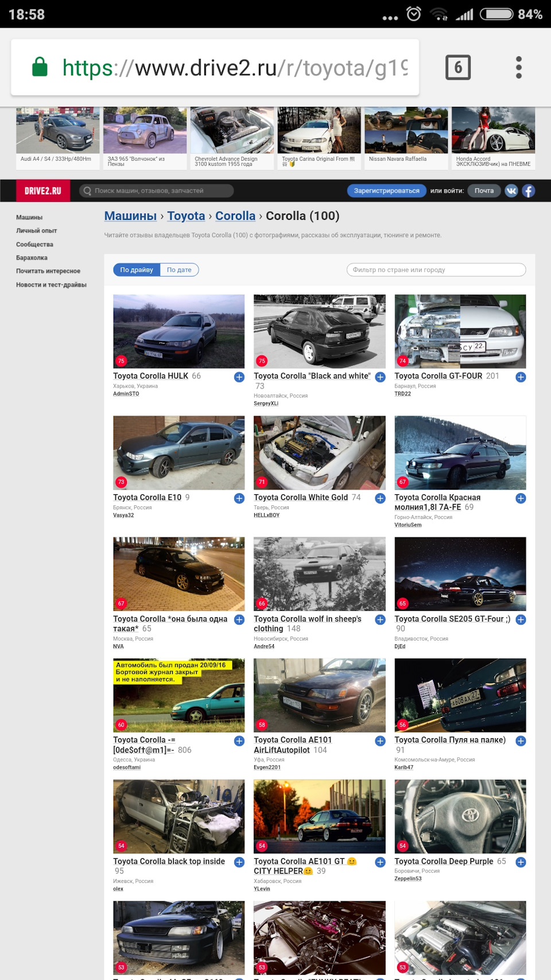Click the DRIVE2.RU logo
The width and height of the screenshot is (551, 980).
(43, 191)
